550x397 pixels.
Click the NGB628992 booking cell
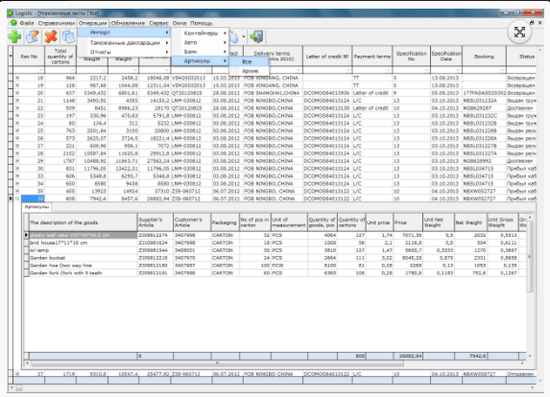click(x=484, y=161)
